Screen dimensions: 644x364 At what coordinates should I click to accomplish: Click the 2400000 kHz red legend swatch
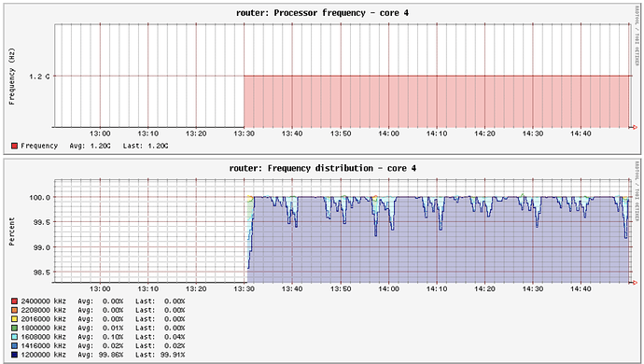point(14,301)
